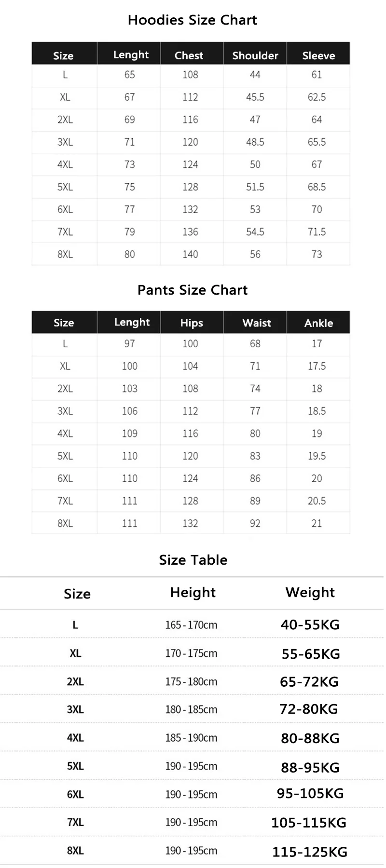Click the Chest column header
This screenshot has width=386, height=868.
(189, 55)
